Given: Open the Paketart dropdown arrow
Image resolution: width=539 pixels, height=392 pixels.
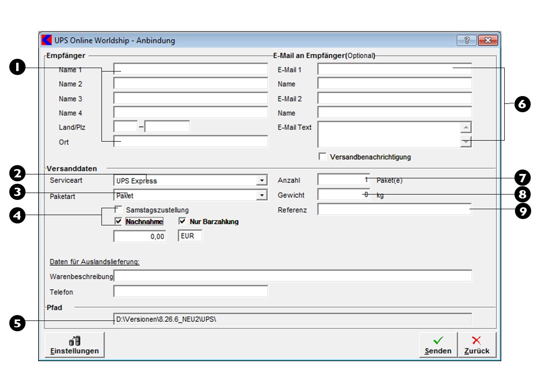Looking at the screenshot, I should point(262,196).
